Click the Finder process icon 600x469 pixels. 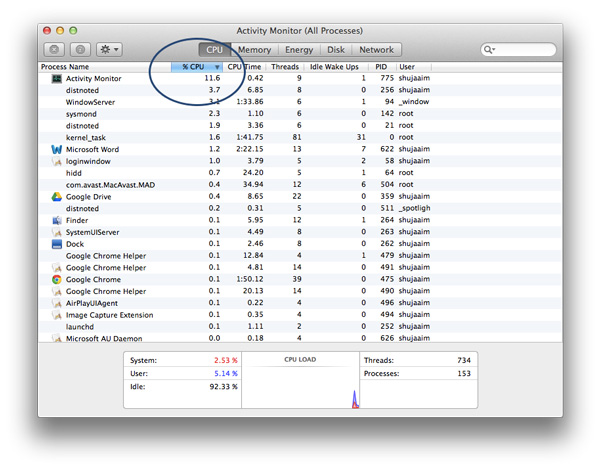point(57,221)
